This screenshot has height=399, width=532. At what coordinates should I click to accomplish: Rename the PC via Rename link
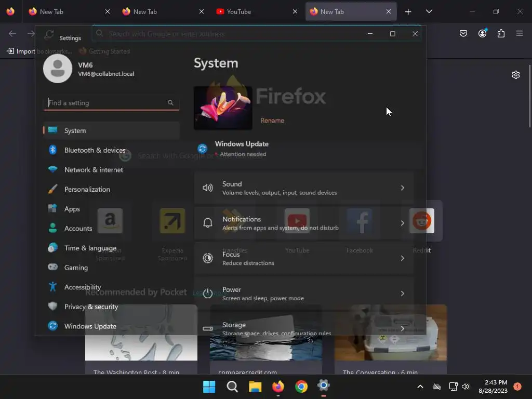click(x=272, y=121)
